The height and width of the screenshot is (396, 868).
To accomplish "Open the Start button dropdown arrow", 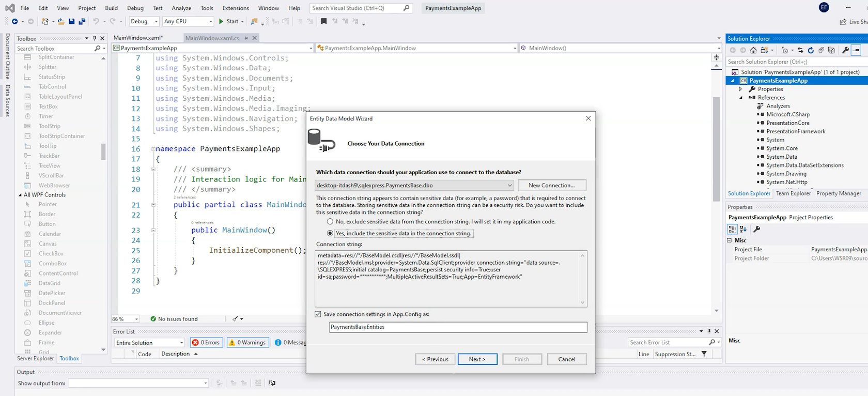I will click(x=242, y=21).
